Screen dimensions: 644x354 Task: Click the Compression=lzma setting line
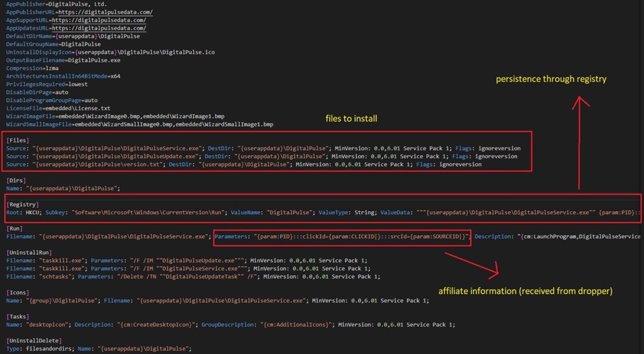[35, 68]
